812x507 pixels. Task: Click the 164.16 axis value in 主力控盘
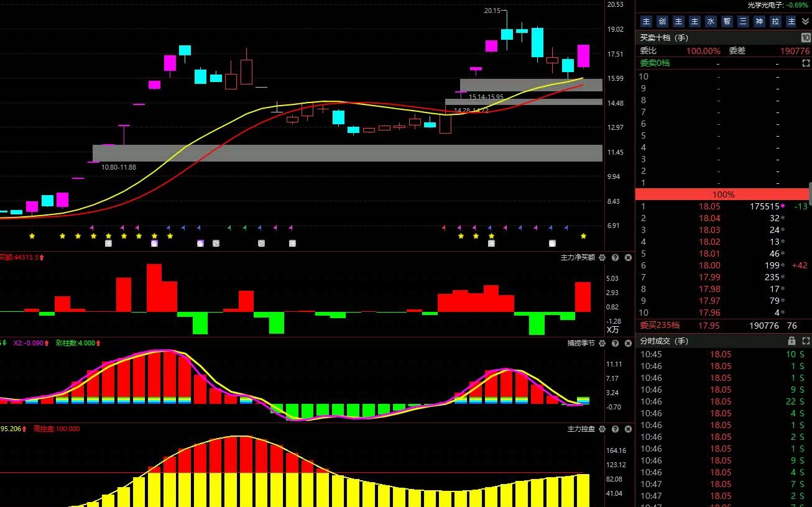(x=616, y=450)
